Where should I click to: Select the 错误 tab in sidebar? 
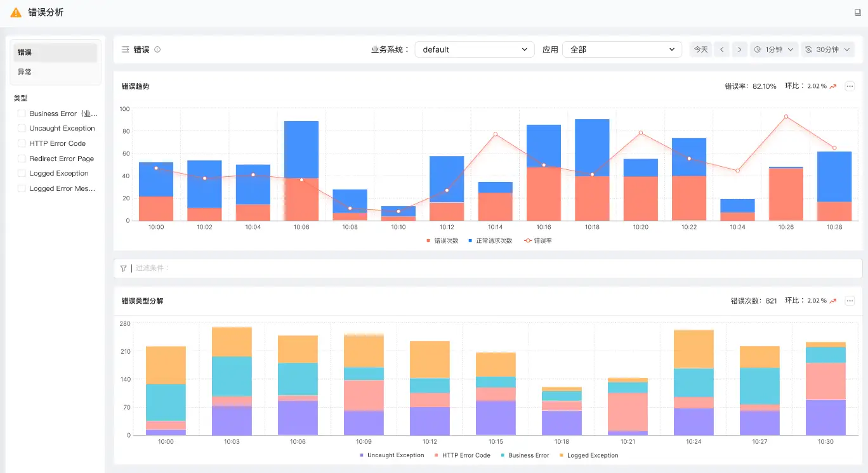pyautogui.click(x=55, y=53)
